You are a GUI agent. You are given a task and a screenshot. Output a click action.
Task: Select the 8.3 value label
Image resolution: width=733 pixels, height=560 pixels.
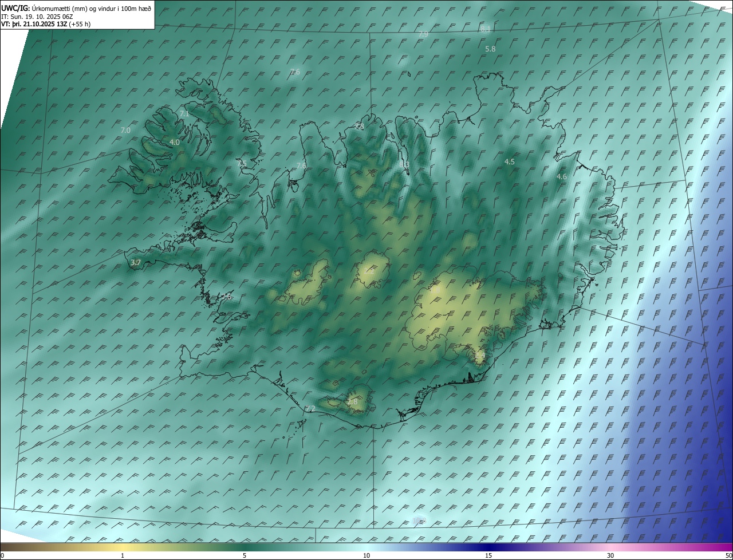tap(404, 165)
